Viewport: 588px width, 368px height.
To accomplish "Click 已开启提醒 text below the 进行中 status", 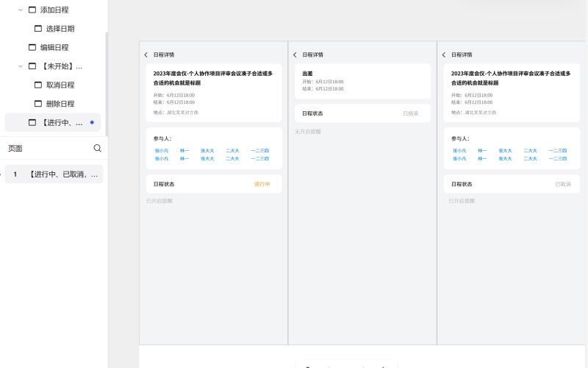I will pos(159,201).
